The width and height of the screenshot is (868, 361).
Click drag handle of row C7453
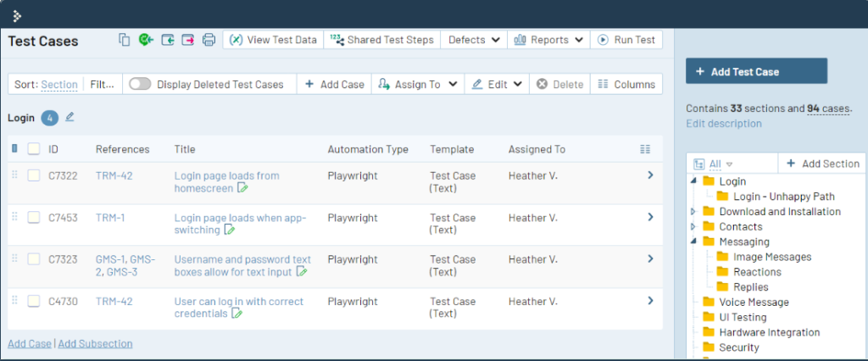point(15,217)
